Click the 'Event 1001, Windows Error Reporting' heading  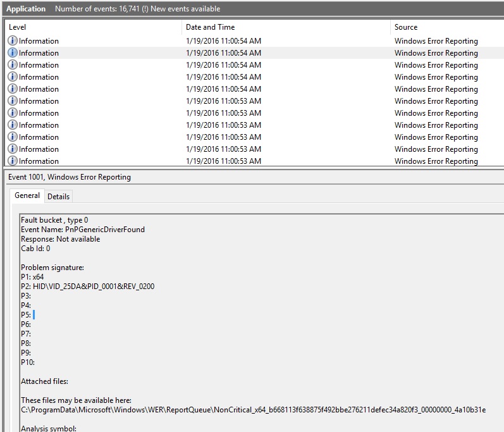tap(70, 177)
